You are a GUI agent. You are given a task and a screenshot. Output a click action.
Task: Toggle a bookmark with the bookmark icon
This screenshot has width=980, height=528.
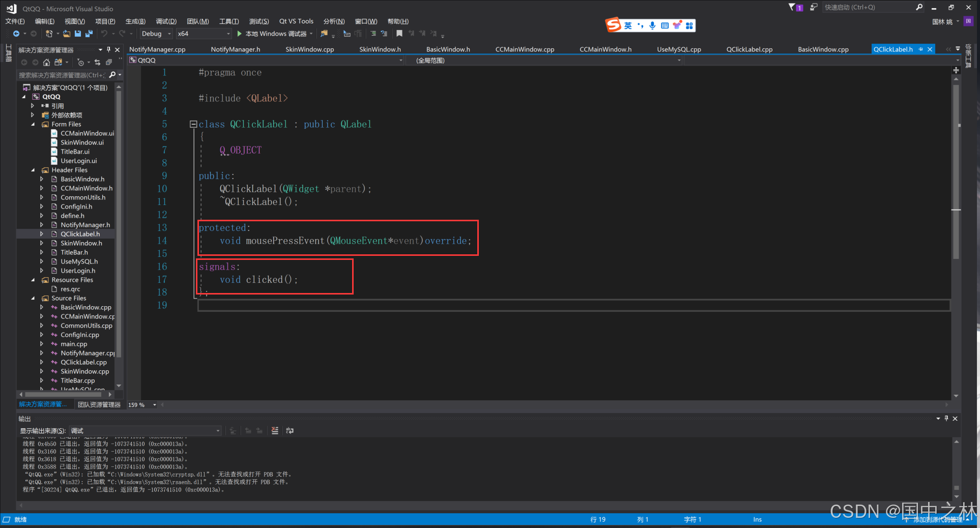[399, 34]
